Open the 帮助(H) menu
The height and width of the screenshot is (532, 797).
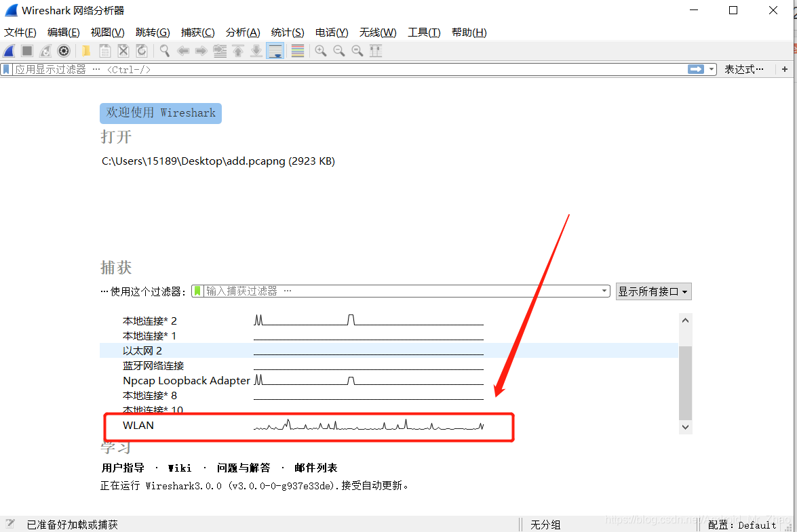tap(469, 33)
